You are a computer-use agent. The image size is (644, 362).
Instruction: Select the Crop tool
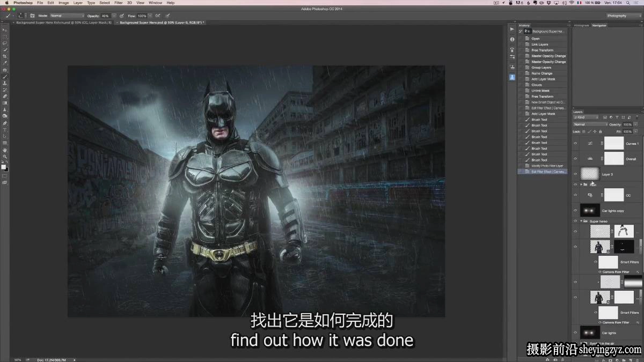coord(5,56)
